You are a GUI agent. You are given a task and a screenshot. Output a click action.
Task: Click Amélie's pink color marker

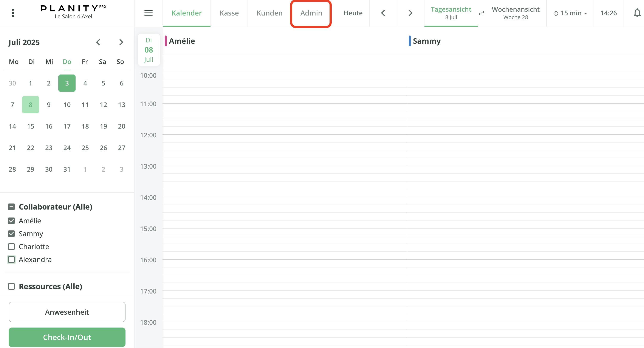point(166,41)
